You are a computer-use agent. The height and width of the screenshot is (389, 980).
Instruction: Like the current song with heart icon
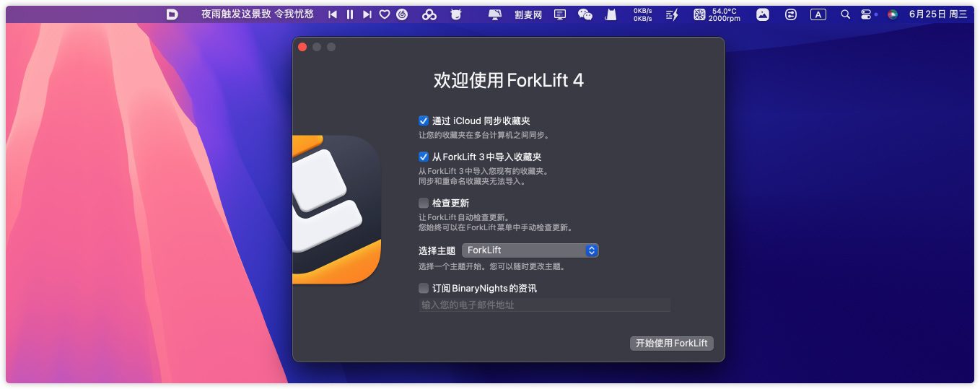pos(385,14)
